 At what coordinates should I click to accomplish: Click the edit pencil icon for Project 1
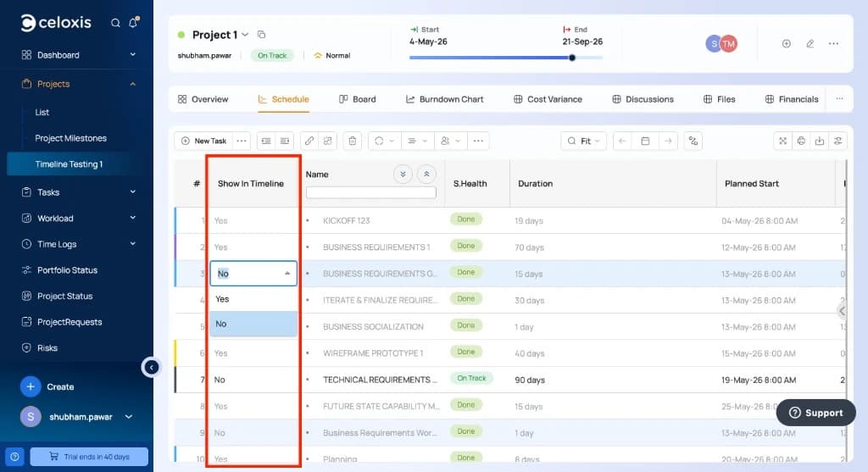coord(810,44)
